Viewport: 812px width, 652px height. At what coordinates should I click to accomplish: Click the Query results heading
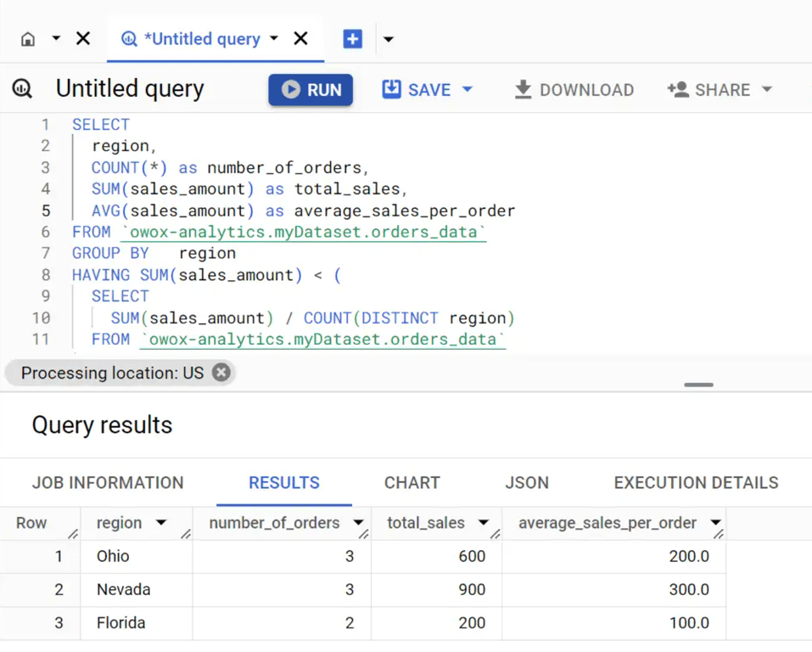point(102,425)
